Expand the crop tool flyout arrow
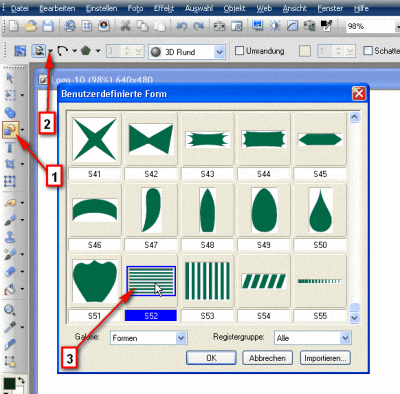400x394 pixels. [22, 164]
